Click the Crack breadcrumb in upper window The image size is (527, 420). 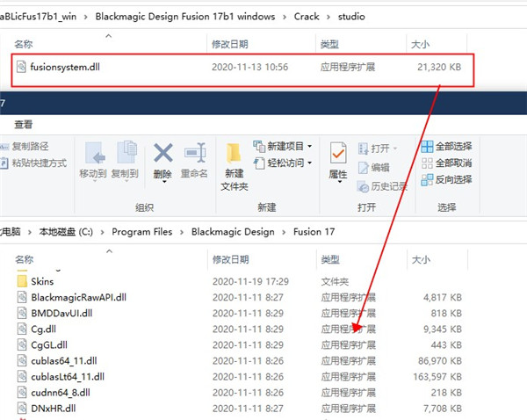click(307, 16)
